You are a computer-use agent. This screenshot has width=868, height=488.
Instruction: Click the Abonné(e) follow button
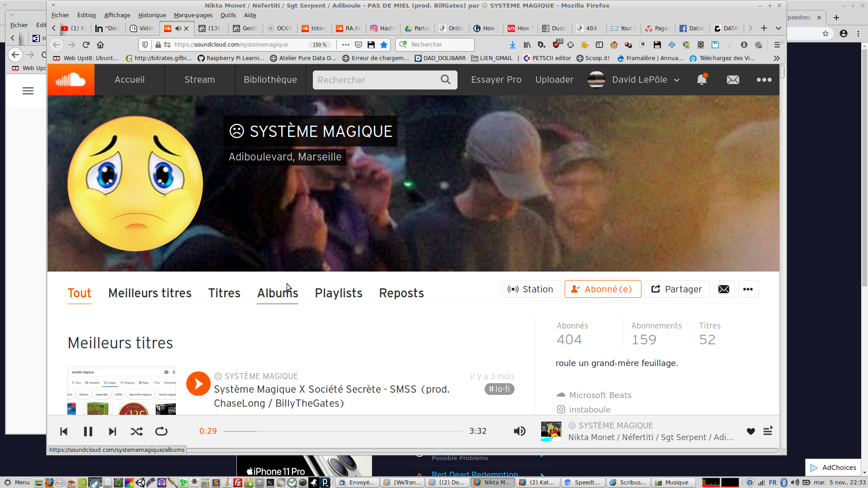click(x=603, y=289)
